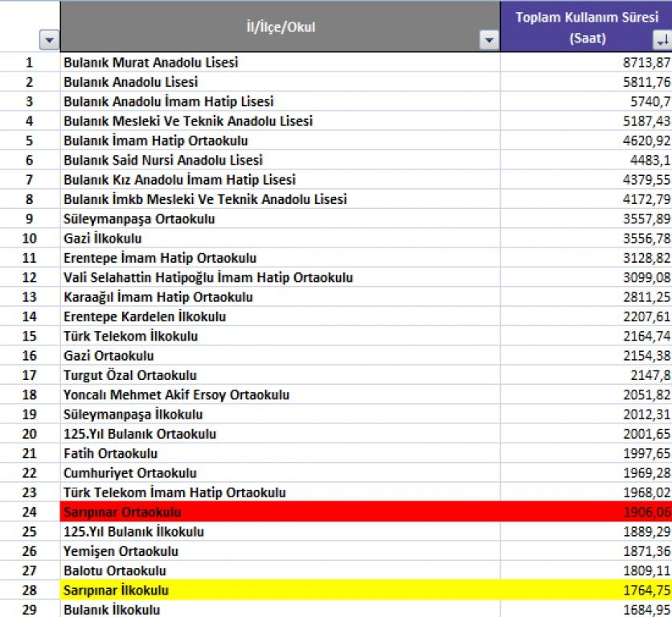
Task: Click the Toplam Kullanım Süresi (Saat) header
Action: coord(586,27)
